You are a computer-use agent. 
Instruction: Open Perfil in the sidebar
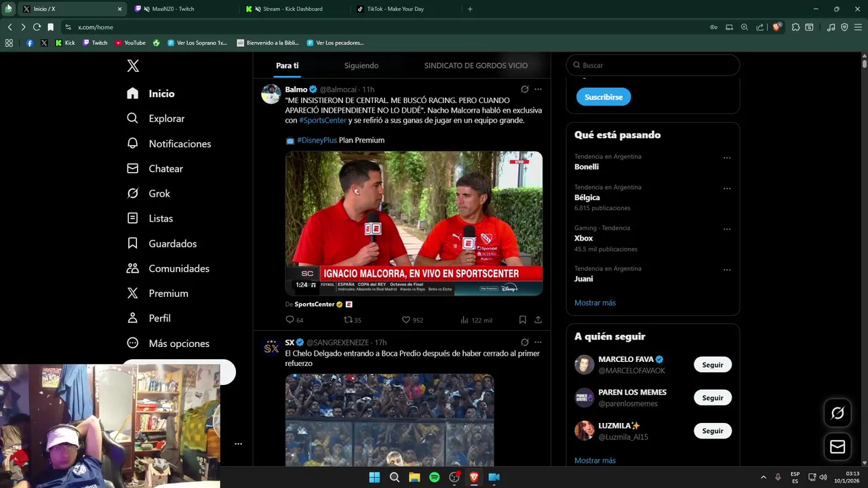[x=149, y=318]
